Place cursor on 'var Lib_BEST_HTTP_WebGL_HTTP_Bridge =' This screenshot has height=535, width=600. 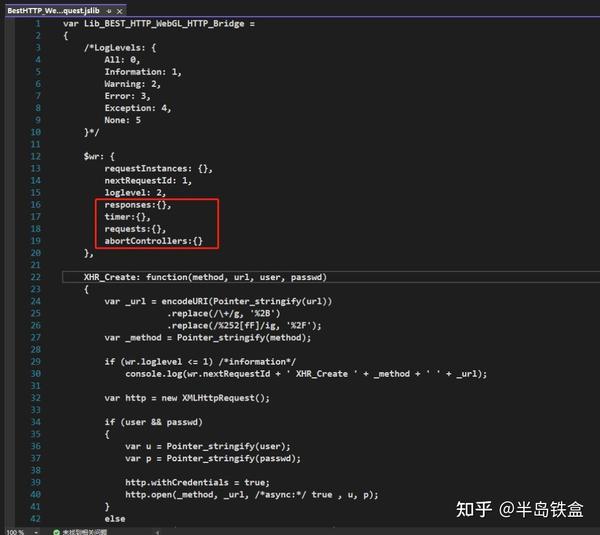coord(159,24)
